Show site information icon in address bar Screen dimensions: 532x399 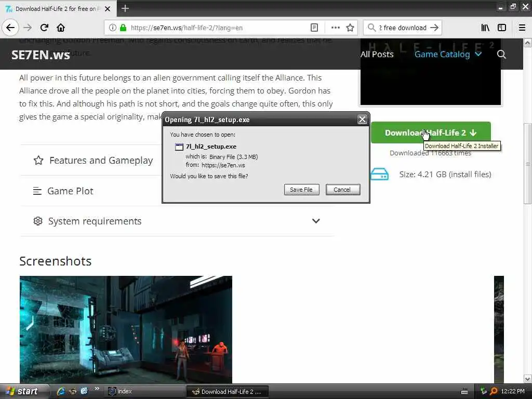pos(112,28)
